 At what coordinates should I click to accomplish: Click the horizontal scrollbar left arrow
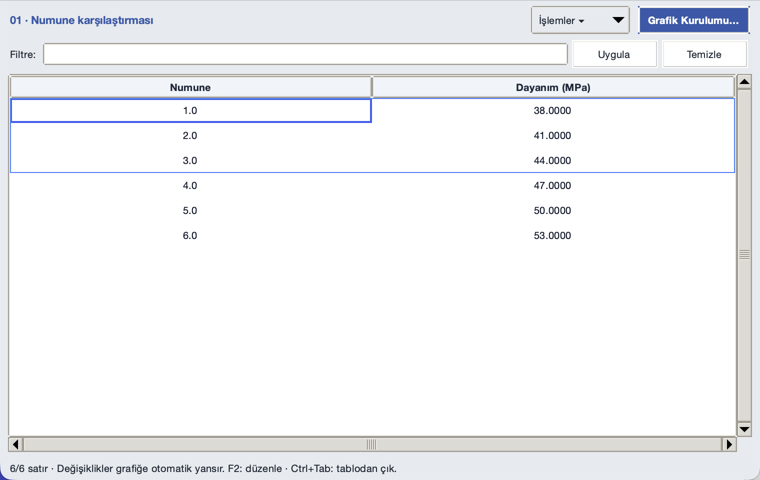(x=16, y=444)
